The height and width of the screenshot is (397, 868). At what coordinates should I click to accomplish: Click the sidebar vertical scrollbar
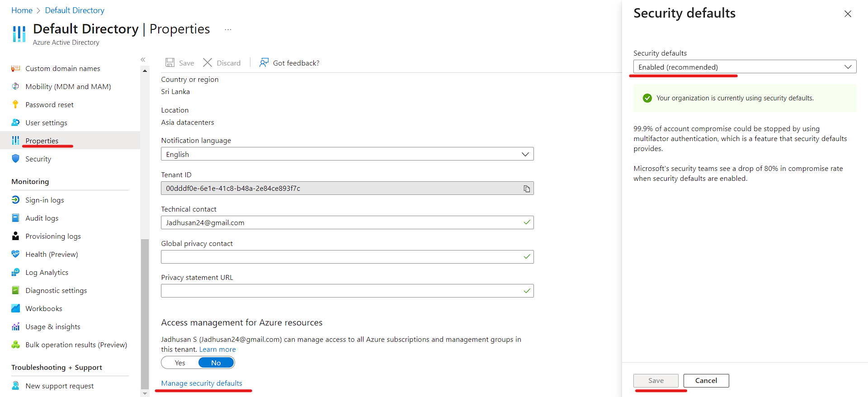point(145,312)
